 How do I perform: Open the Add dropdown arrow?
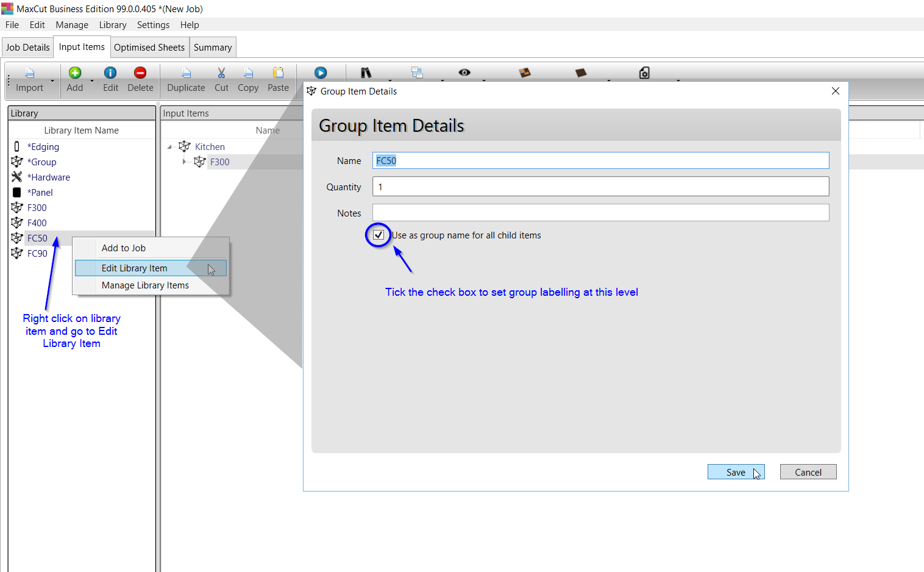pyautogui.click(x=92, y=80)
